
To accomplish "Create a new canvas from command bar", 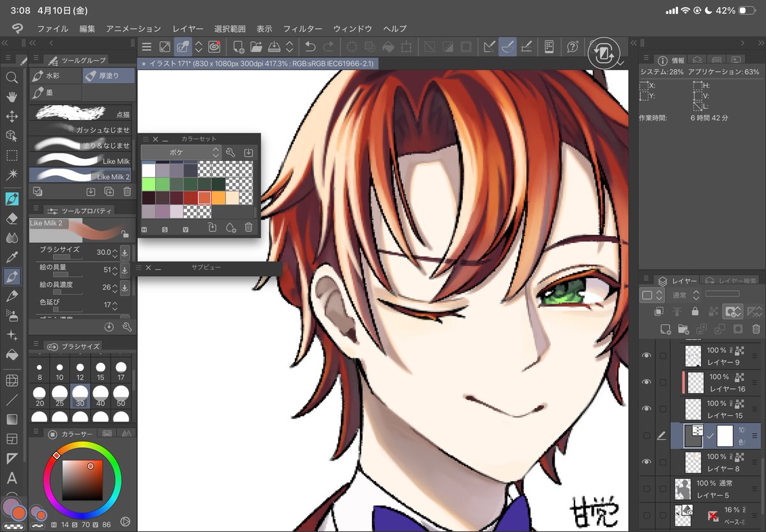I will (x=239, y=47).
